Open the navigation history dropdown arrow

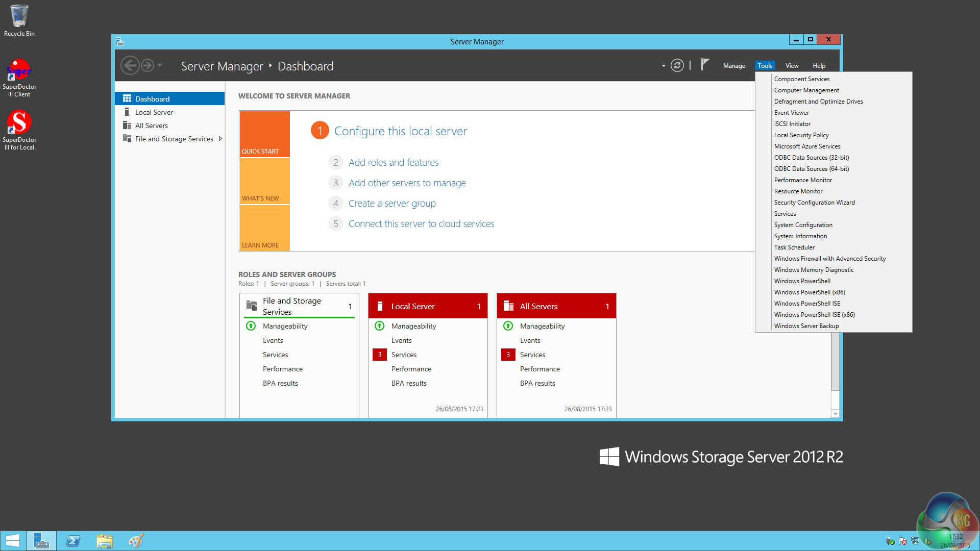coord(160,65)
